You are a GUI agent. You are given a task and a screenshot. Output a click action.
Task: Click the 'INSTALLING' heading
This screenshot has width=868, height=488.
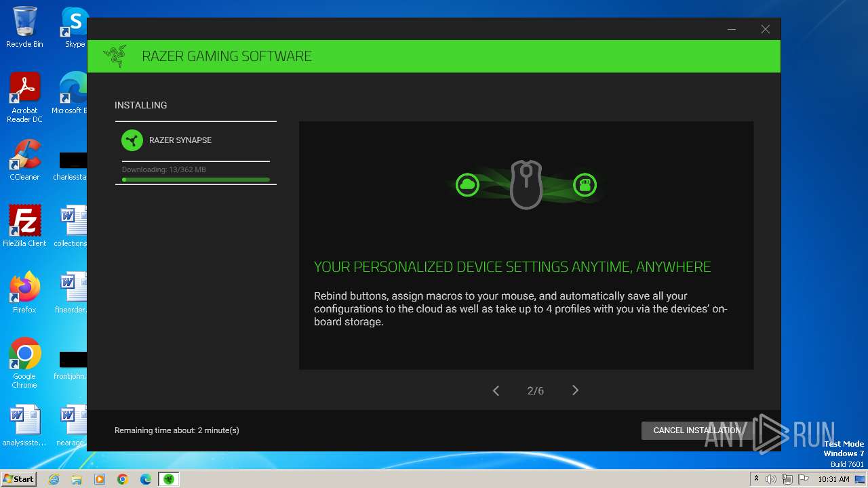(140, 105)
